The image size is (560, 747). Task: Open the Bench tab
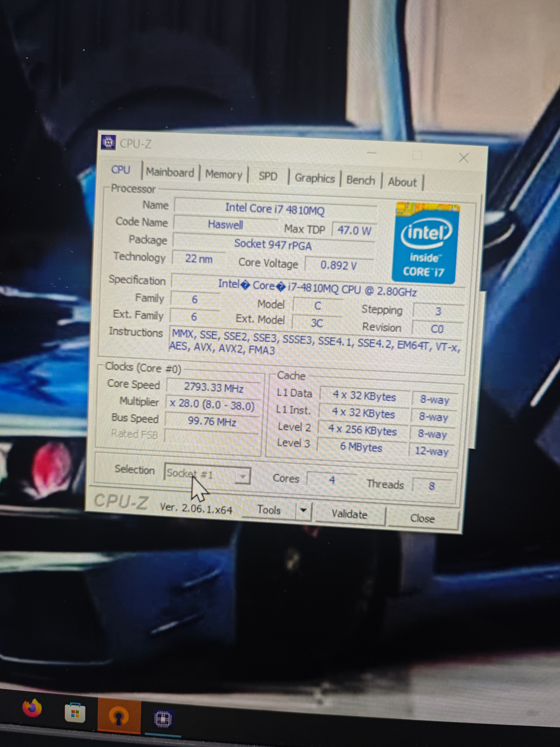click(x=360, y=180)
